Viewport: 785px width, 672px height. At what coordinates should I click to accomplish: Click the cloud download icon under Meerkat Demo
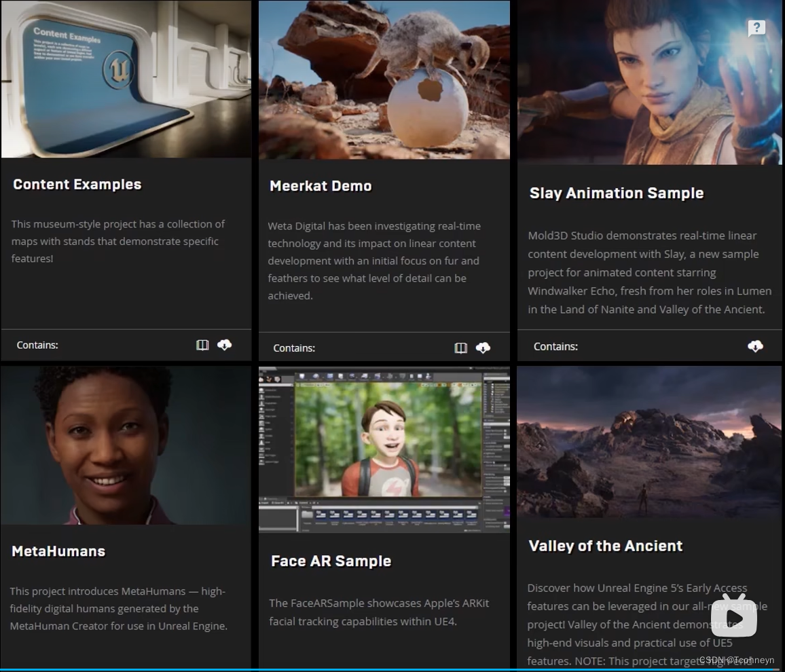pos(483,348)
